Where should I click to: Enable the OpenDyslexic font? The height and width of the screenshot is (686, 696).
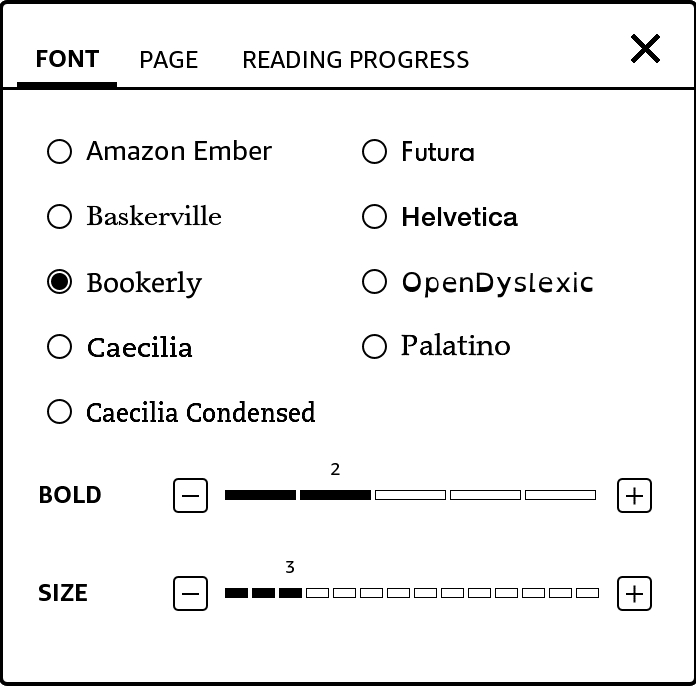tap(374, 283)
